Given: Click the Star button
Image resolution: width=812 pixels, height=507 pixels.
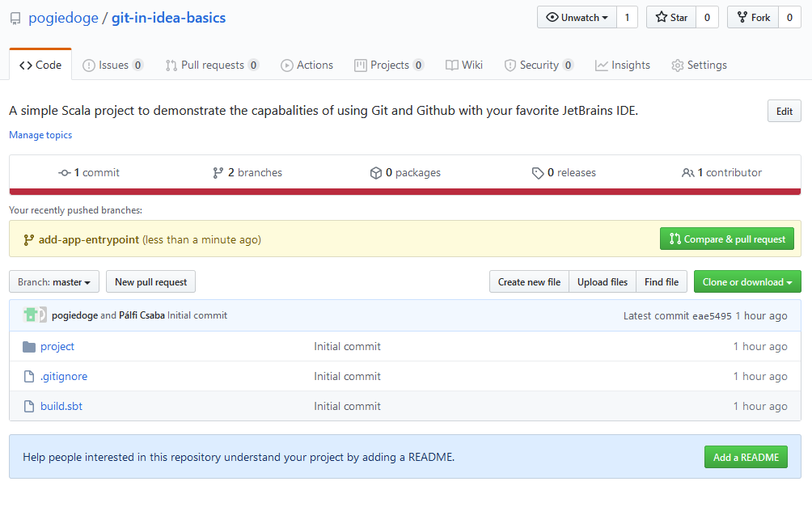Looking at the screenshot, I should [671, 18].
